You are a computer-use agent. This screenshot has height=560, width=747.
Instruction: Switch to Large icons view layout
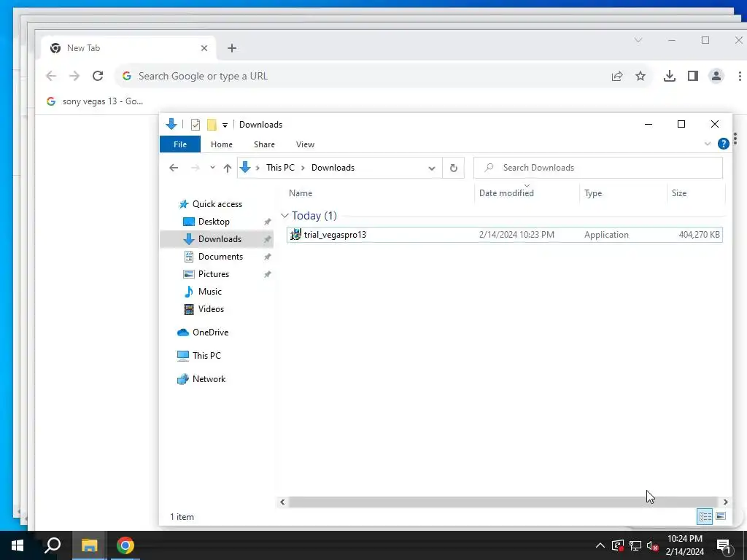[721, 517]
